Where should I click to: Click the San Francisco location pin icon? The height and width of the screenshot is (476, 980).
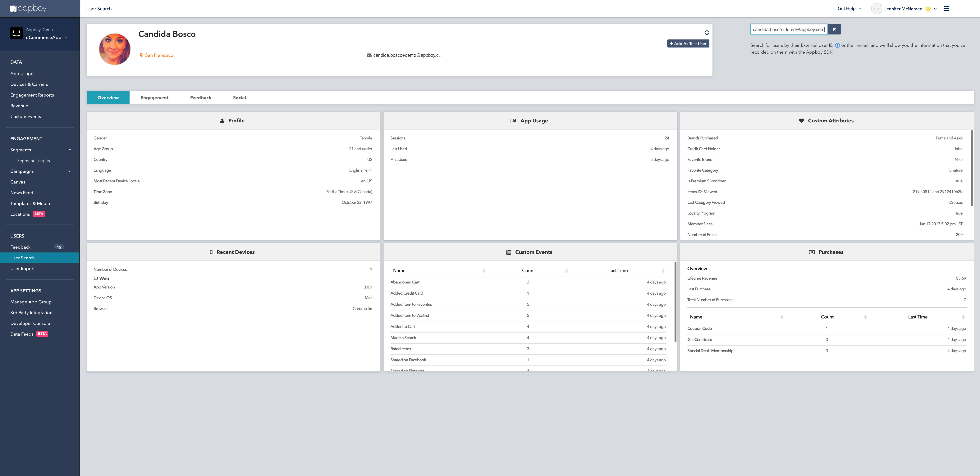coord(141,55)
